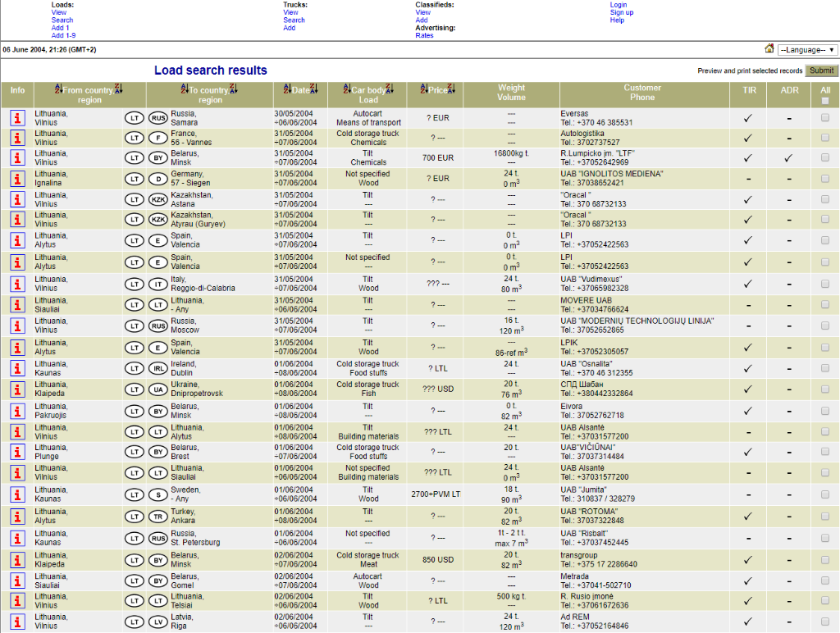The image size is (840, 633).
Task: Tick checkbox for transgroup Minsk row
Action: pyautogui.click(x=825, y=559)
